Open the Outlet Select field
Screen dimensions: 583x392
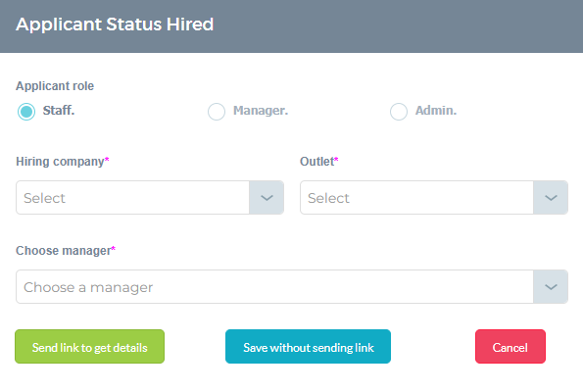434,198
